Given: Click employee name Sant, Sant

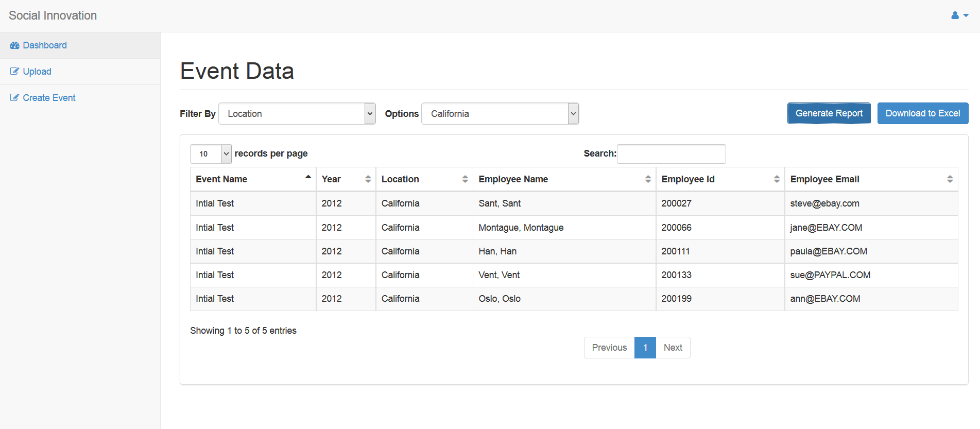Looking at the screenshot, I should (x=500, y=203).
